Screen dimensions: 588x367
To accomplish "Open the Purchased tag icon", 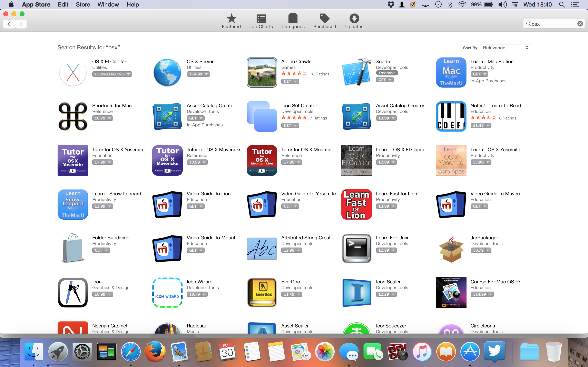I will (324, 18).
